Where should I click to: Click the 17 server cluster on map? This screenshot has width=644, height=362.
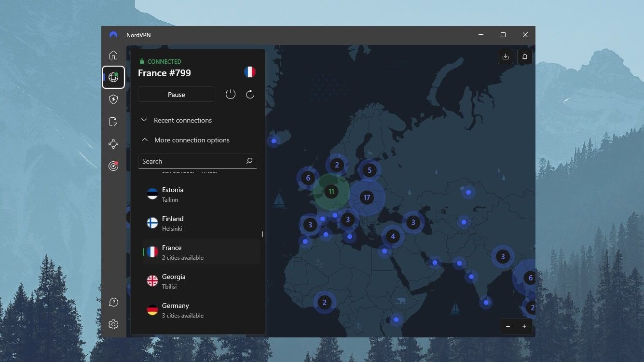(x=367, y=197)
